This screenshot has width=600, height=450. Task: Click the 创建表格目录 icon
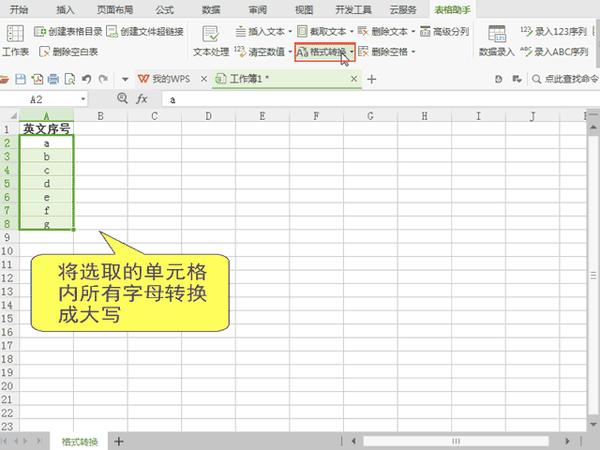[39, 31]
